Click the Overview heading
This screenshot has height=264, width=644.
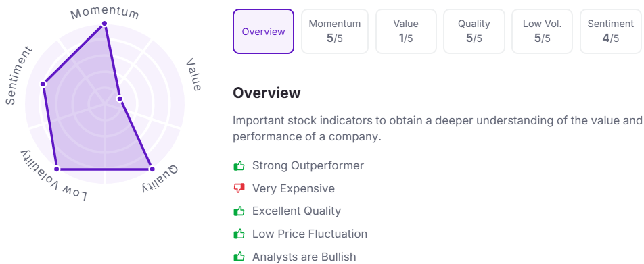click(267, 93)
